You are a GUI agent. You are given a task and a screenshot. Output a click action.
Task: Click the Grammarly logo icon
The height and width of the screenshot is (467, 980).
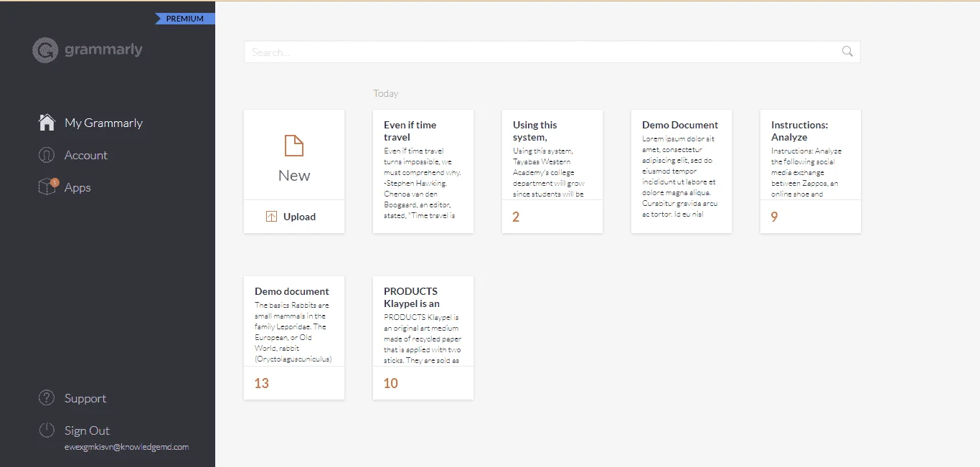point(45,50)
